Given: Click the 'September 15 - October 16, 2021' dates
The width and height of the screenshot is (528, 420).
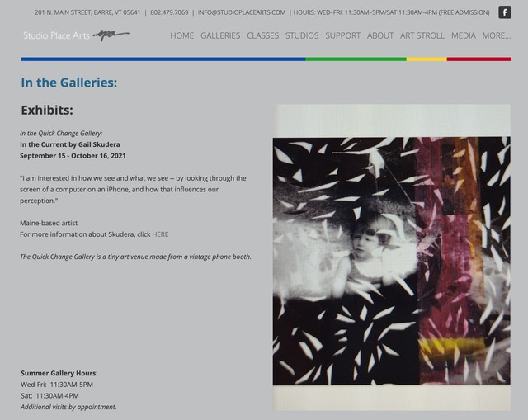Looking at the screenshot, I should (73, 156).
